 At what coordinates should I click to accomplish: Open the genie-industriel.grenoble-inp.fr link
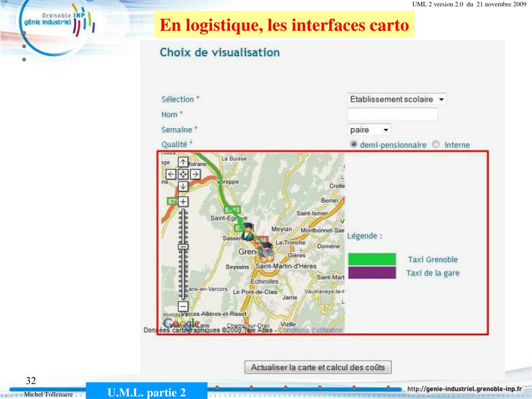[464, 389]
